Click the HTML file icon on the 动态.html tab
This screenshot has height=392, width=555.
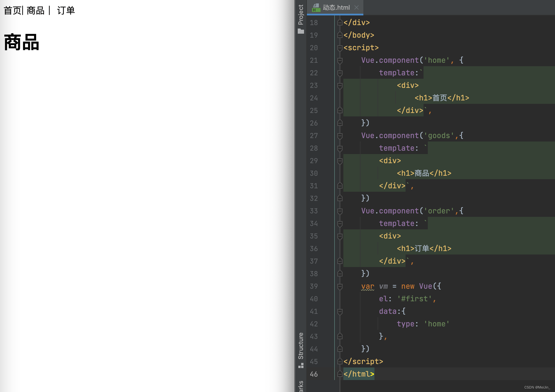click(x=316, y=8)
